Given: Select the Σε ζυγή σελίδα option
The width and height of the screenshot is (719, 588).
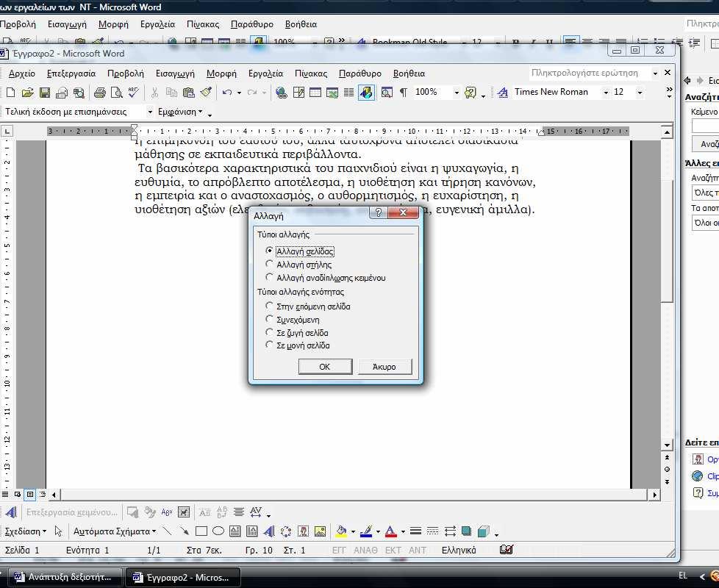Looking at the screenshot, I should [x=269, y=331].
